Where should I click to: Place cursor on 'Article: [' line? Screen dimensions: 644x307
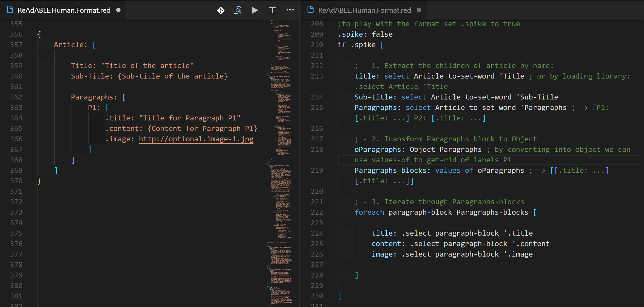pyautogui.click(x=75, y=45)
